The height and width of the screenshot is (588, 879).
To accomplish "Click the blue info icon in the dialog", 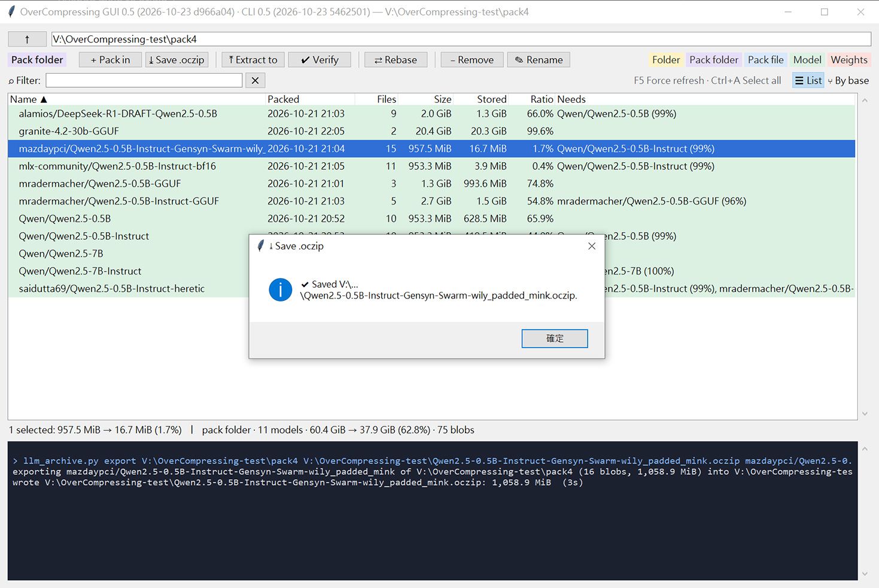I will pos(280,290).
